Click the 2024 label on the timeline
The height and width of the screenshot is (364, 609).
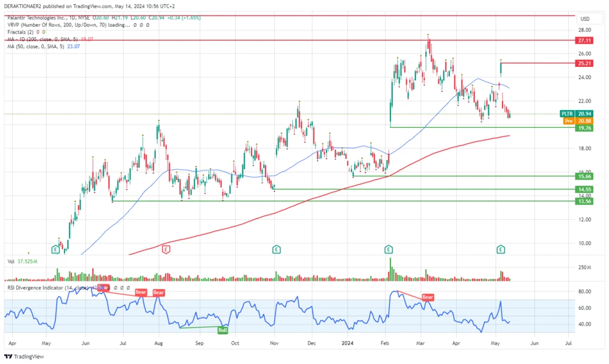pyautogui.click(x=347, y=343)
